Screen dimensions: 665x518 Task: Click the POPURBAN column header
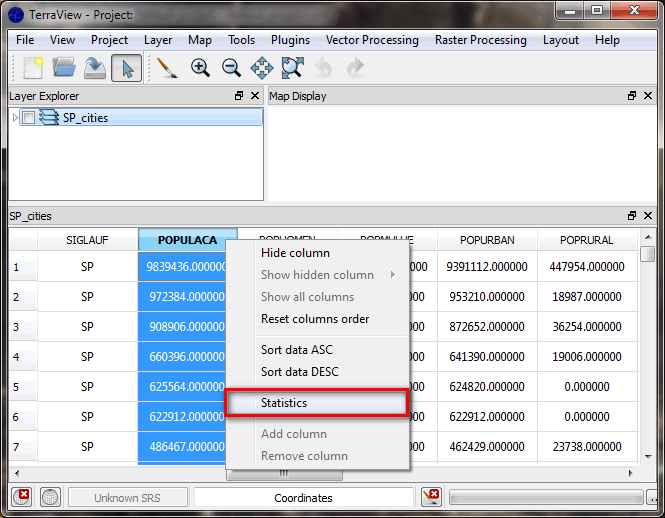(487, 240)
